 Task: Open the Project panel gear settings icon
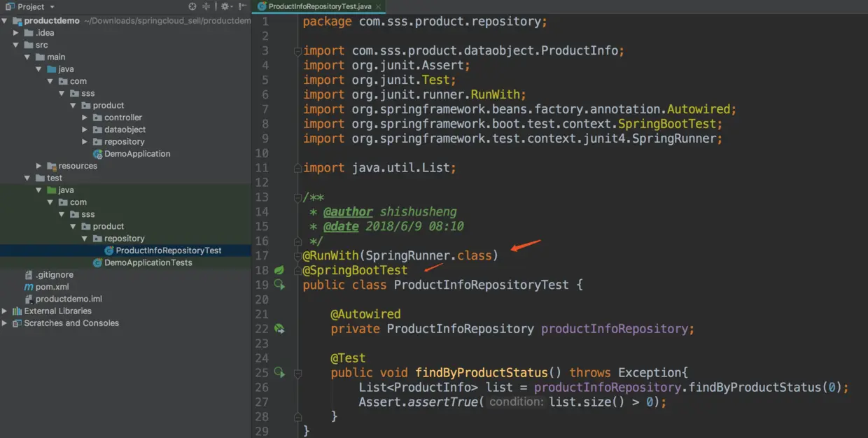pyautogui.click(x=225, y=6)
